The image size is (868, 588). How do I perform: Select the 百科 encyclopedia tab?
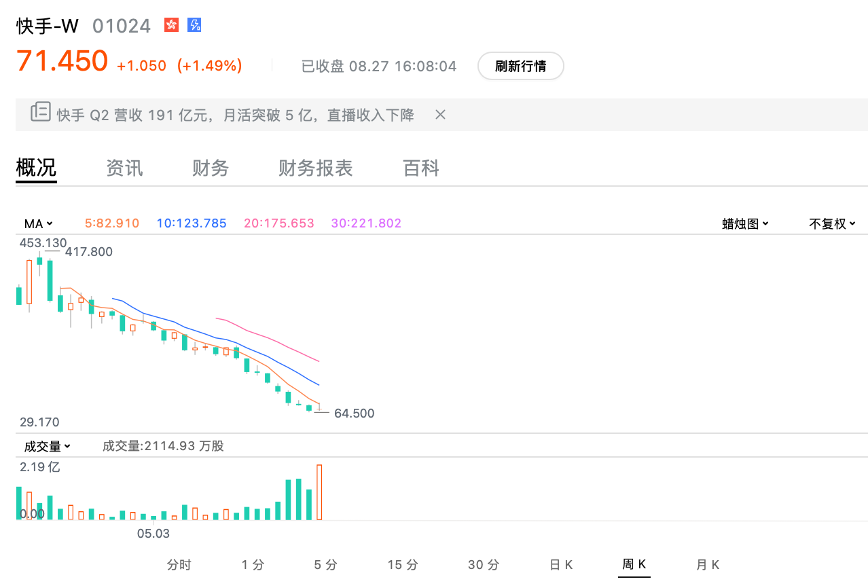pos(421,168)
